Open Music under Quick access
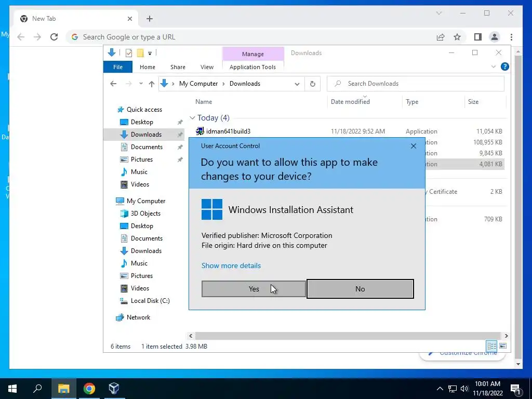532x399 pixels. (x=139, y=172)
